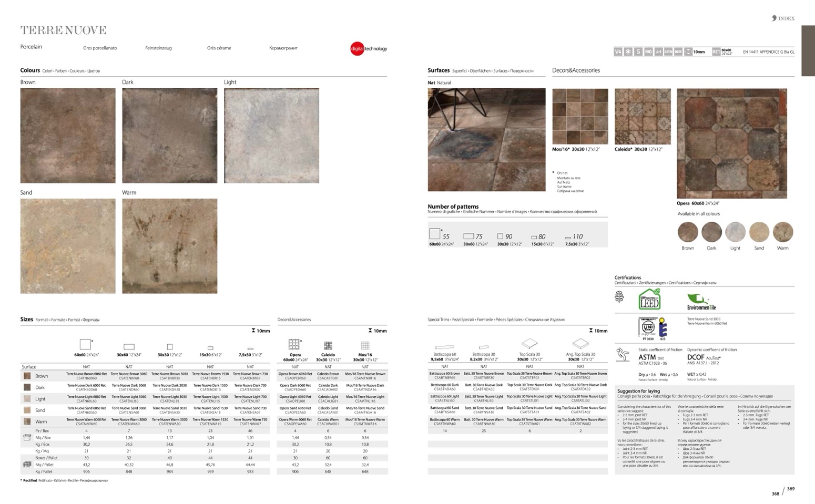The height and width of the screenshot is (504, 815).
Task: Open the Opera 60x60 decor image
Action: [x=731, y=143]
